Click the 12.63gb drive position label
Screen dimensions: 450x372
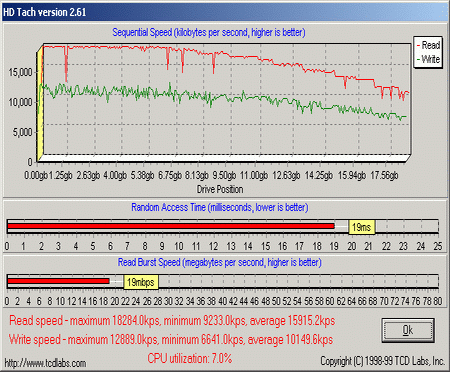[286, 175]
